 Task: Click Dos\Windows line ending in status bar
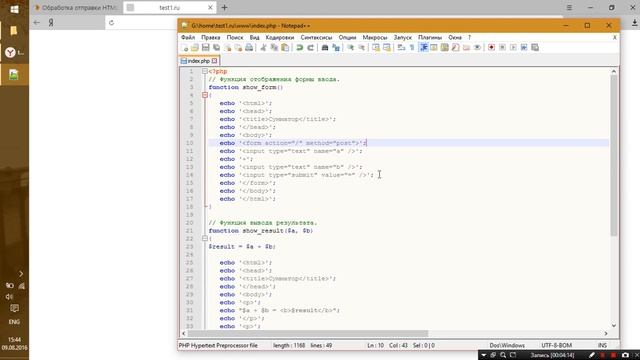507,345
